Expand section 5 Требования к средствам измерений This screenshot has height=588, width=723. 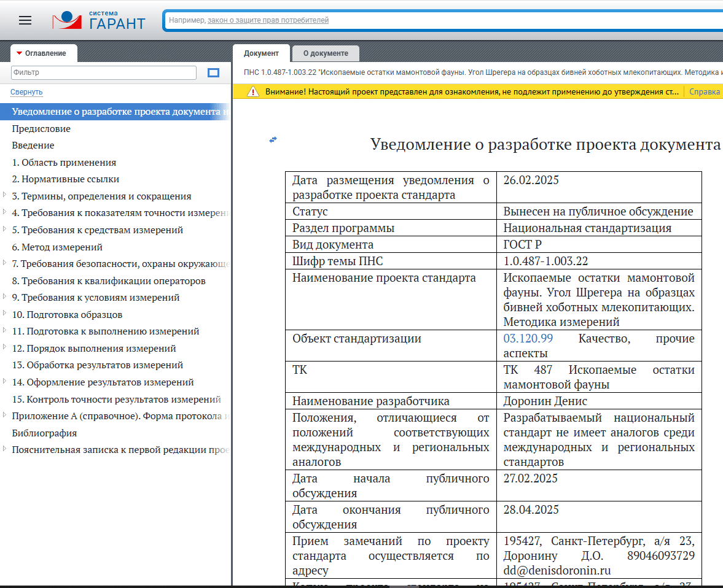pos(5,230)
